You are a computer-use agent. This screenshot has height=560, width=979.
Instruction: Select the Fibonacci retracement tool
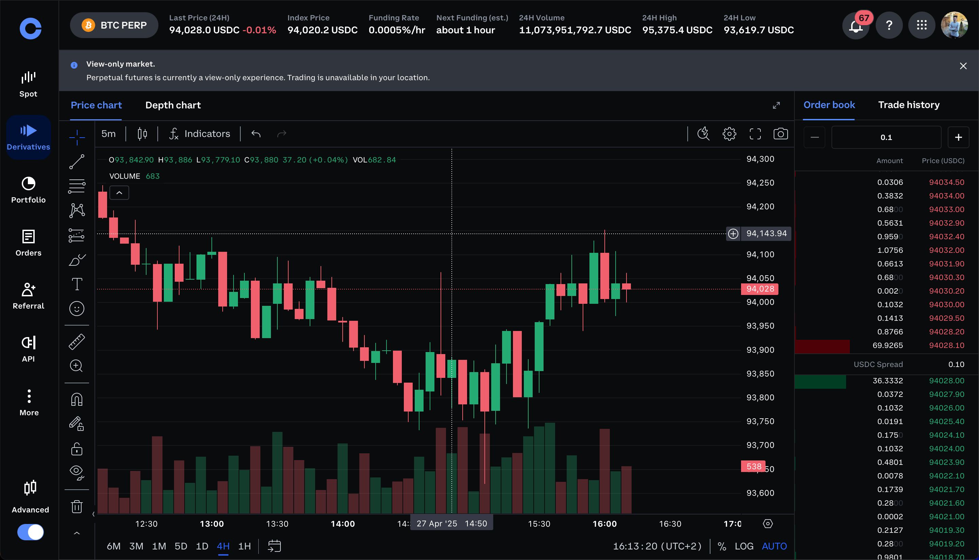(77, 186)
